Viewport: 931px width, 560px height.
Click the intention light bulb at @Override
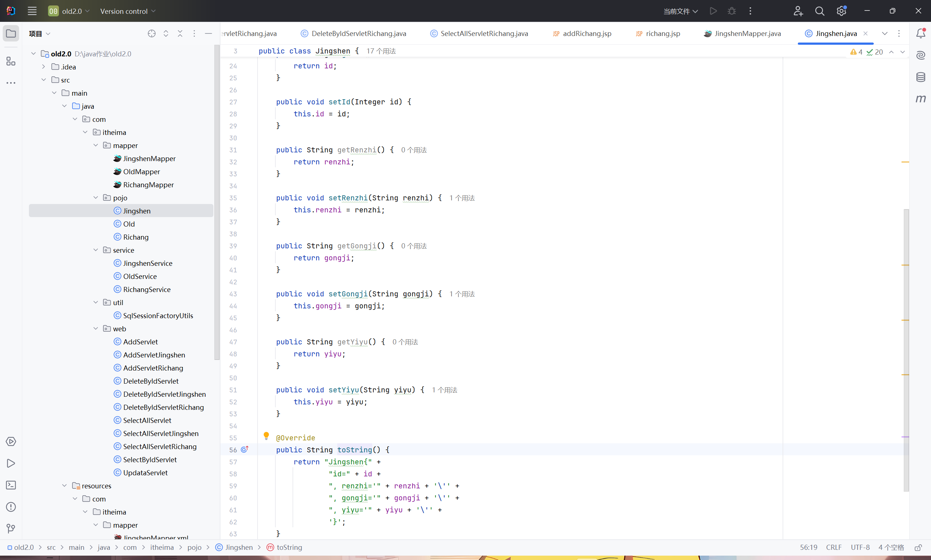(266, 436)
